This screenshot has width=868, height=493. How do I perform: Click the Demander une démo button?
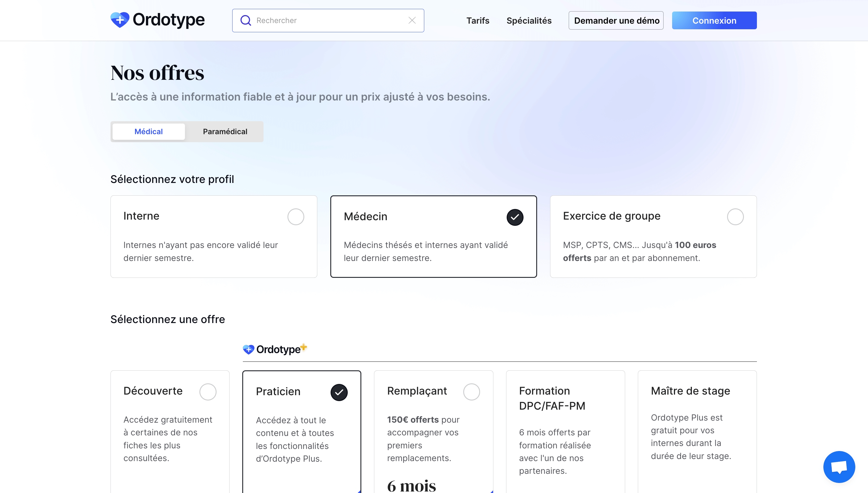pos(616,21)
